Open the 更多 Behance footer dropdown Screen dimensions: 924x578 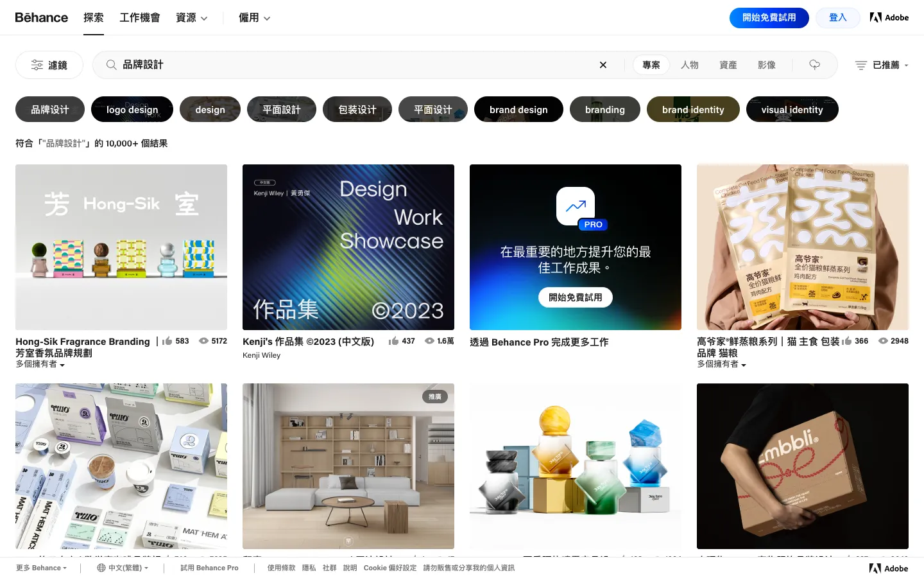pos(41,568)
